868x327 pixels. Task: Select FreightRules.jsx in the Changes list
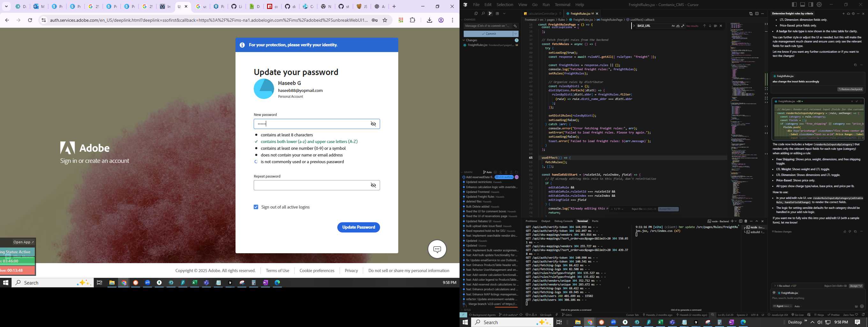pyautogui.click(x=490, y=45)
